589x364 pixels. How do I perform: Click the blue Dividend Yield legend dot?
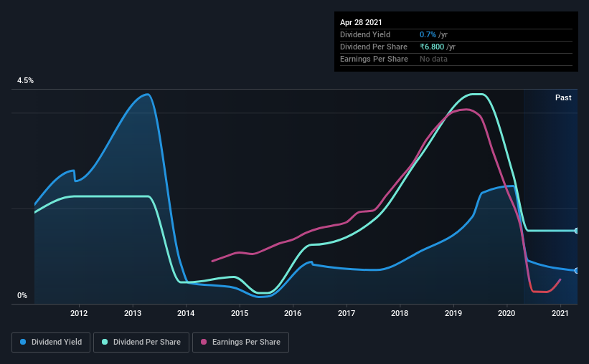click(x=23, y=342)
